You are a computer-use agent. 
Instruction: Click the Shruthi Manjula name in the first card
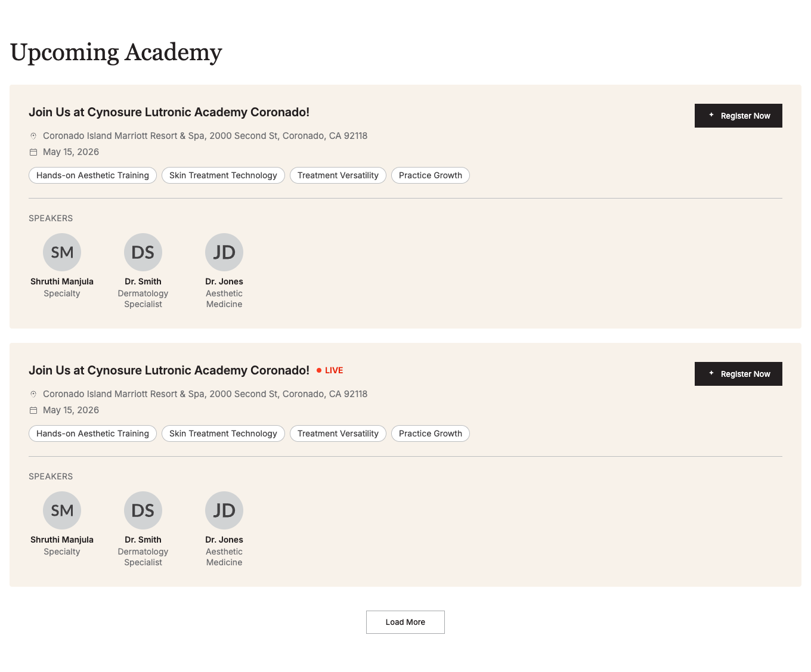(x=62, y=281)
